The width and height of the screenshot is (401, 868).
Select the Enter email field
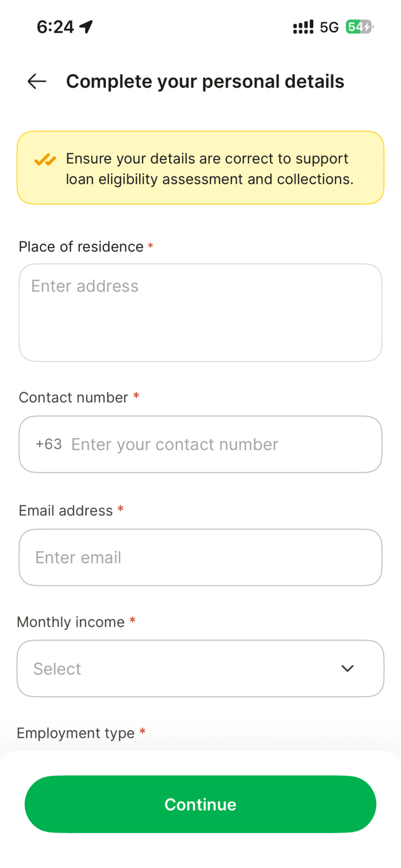[x=200, y=557]
